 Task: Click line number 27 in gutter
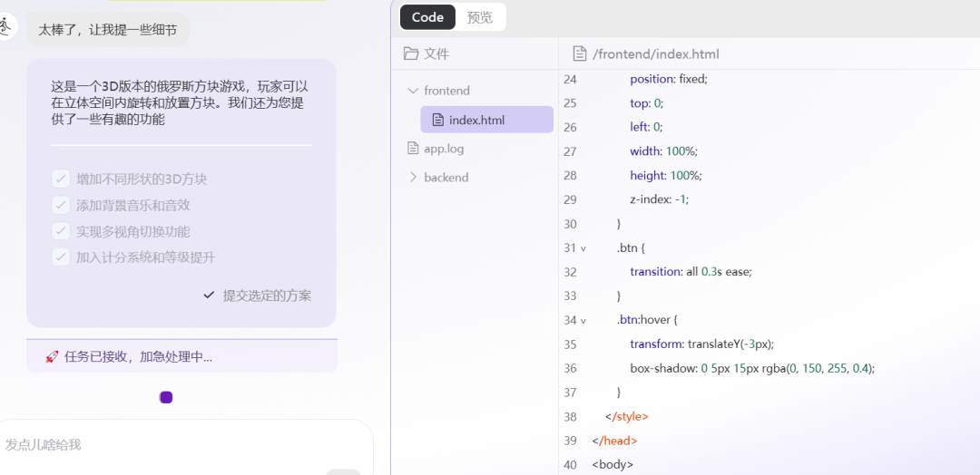pyautogui.click(x=569, y=151)
